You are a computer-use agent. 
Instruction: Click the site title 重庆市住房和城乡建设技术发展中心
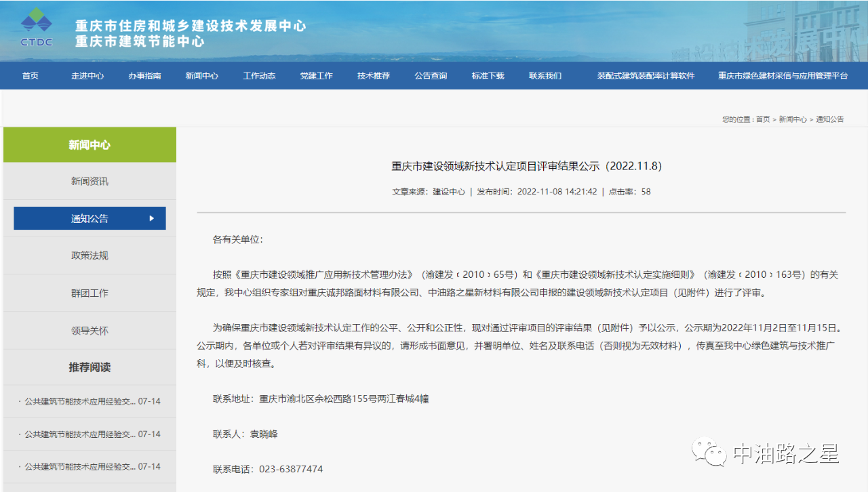191,26
